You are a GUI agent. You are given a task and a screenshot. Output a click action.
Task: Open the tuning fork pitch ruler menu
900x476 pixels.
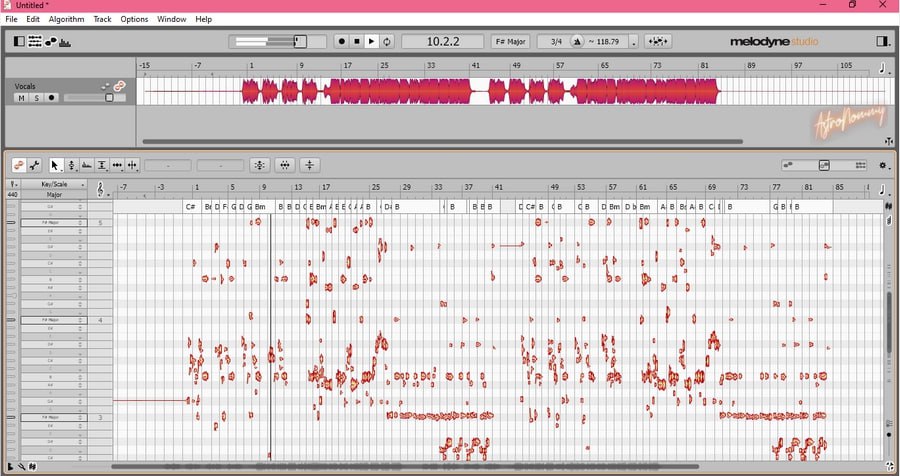tap(13, 184)
